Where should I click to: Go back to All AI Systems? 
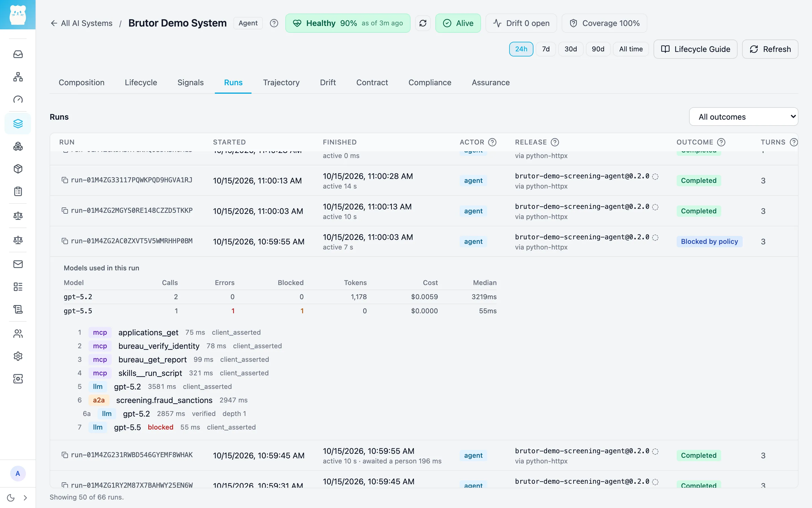click(81, 23)
